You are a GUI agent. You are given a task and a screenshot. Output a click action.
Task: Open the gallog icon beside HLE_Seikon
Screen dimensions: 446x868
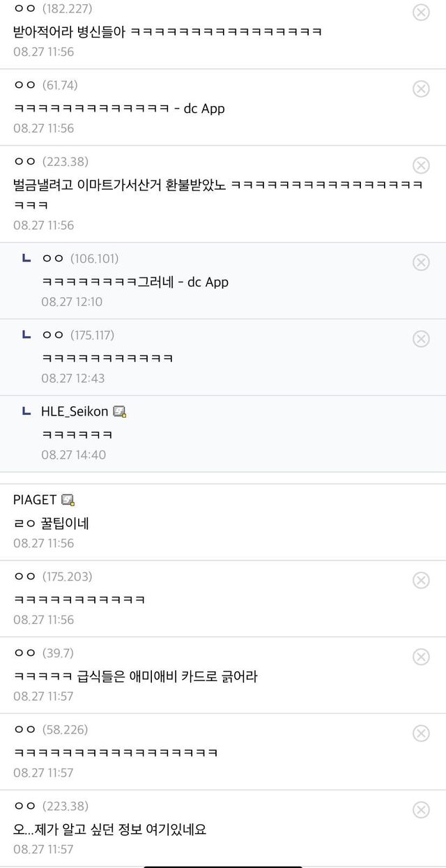120,412
